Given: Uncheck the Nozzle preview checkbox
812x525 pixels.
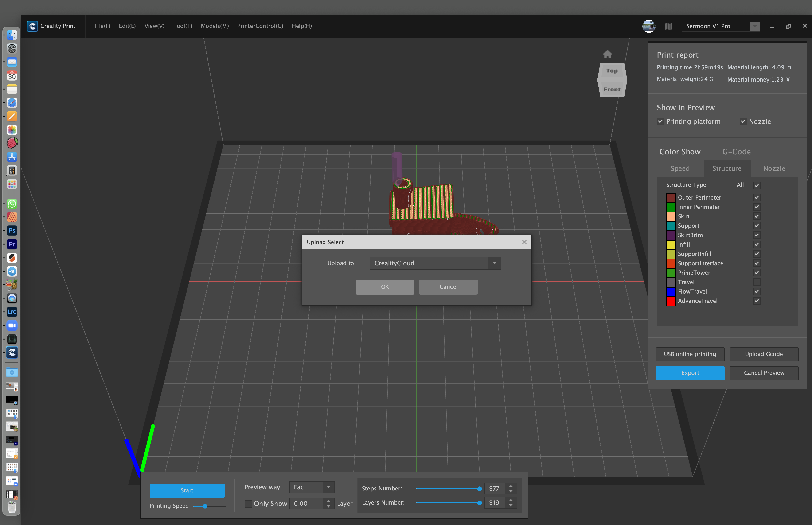Looking at the screenshot, I should pos(743,121).
